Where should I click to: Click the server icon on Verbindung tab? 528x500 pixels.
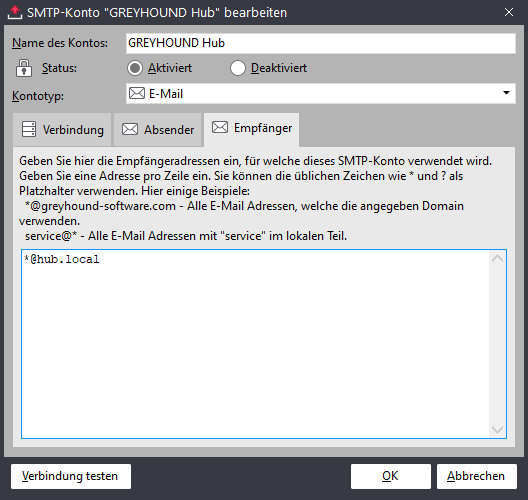tap(29, 129)
